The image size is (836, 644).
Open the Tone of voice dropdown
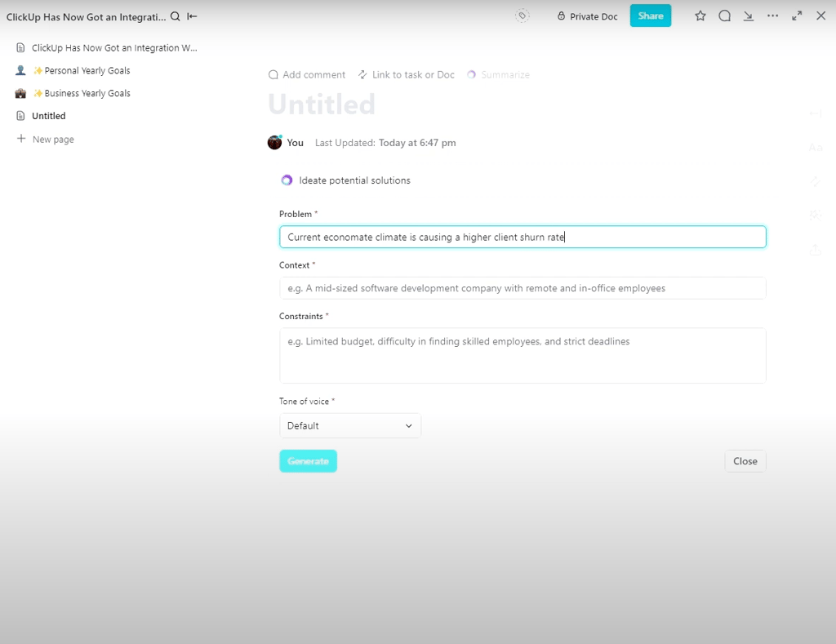[x=349, y=425]
